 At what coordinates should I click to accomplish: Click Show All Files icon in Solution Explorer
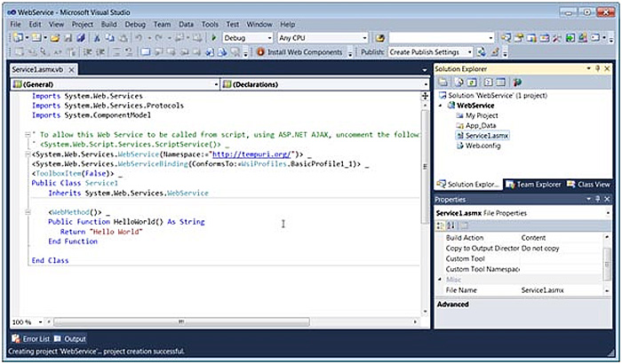(459, 83)
